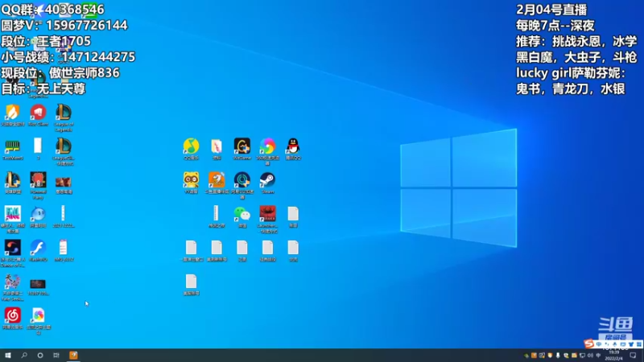The width and height of the screenshot is (644, 362).
Task: Select the picture thumbnail right of Pummel Party
Action: click(x=64, y=182)
